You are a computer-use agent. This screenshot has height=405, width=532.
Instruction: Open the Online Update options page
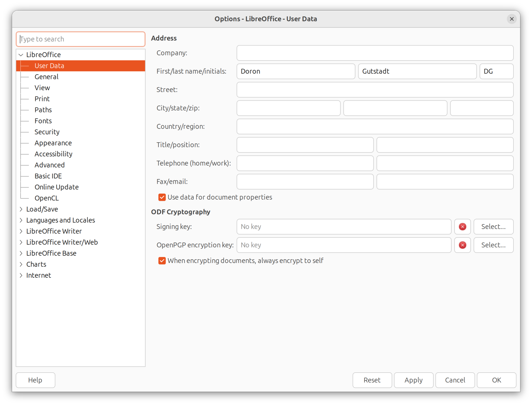pyautogui.click(x=56, y=187)
